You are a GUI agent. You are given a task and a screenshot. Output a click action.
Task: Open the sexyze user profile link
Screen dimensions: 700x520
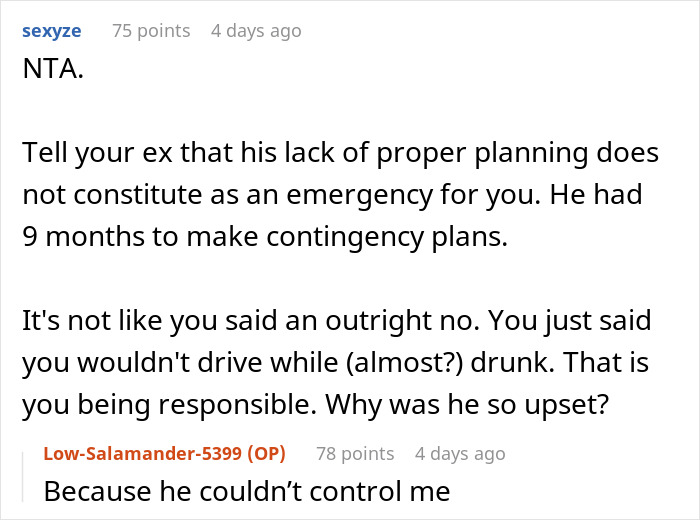(x=50, y=31)
